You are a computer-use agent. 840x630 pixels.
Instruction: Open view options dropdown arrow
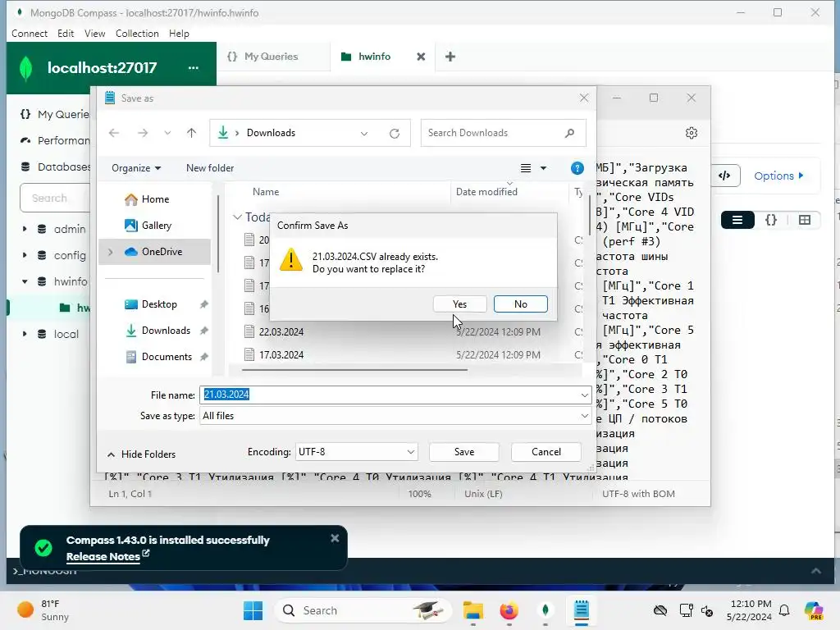tap(543, 168)
